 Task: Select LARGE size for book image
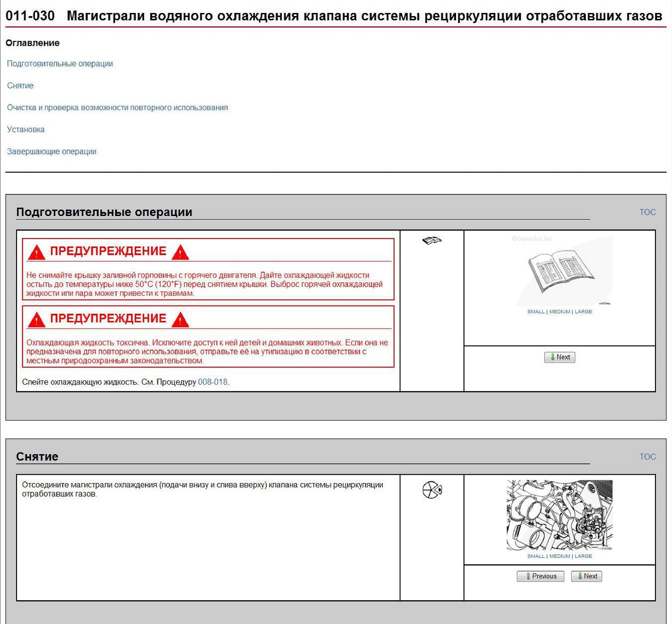tap(583, 312)
